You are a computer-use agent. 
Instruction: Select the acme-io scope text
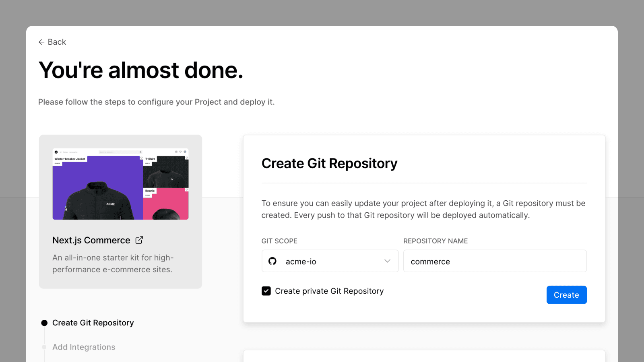pyautogui.click(x=301, y=262)
